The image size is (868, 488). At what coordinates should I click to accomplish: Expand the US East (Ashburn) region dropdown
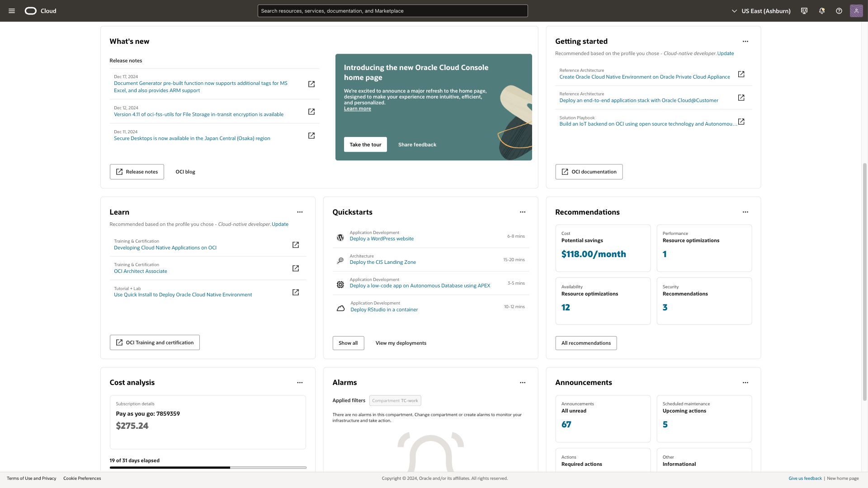point(761,11)
